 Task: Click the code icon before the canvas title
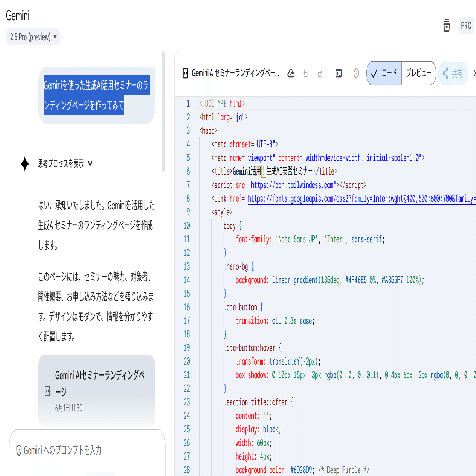click(x=185, y=73)
